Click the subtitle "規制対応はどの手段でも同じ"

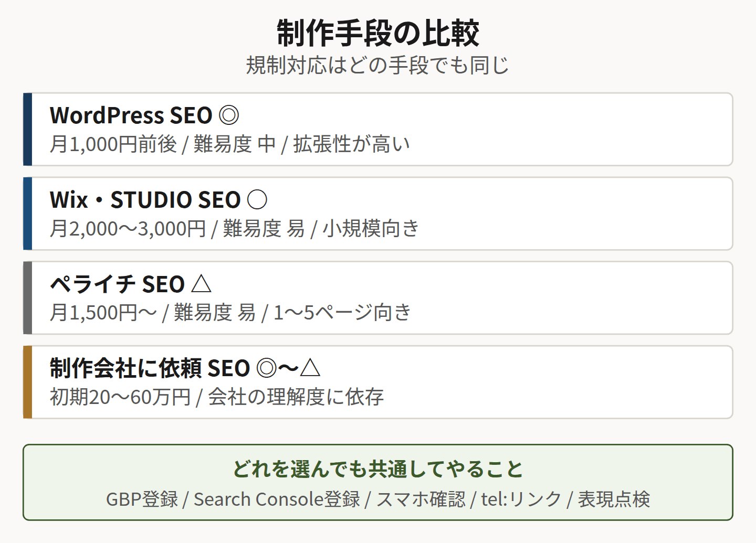point(378,66)
